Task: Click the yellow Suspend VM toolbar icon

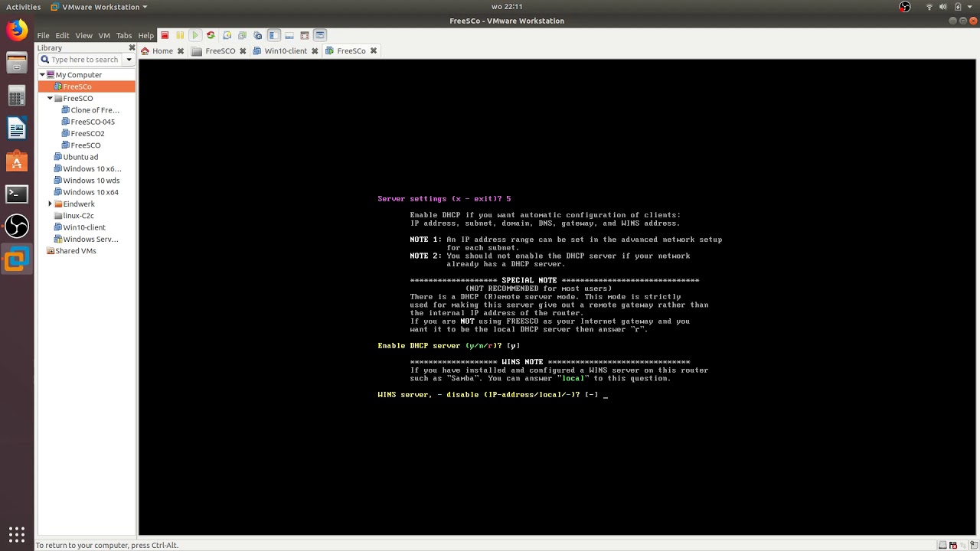Action: 180,35
